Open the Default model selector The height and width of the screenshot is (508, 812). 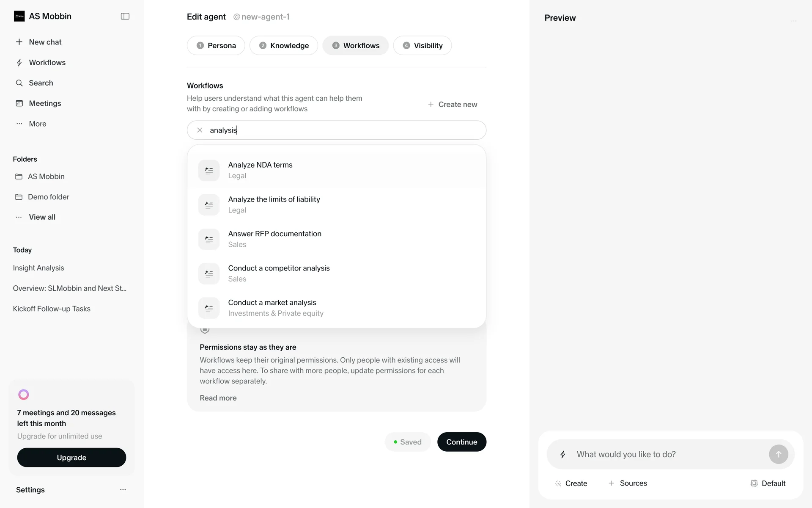tap(768, 483)
